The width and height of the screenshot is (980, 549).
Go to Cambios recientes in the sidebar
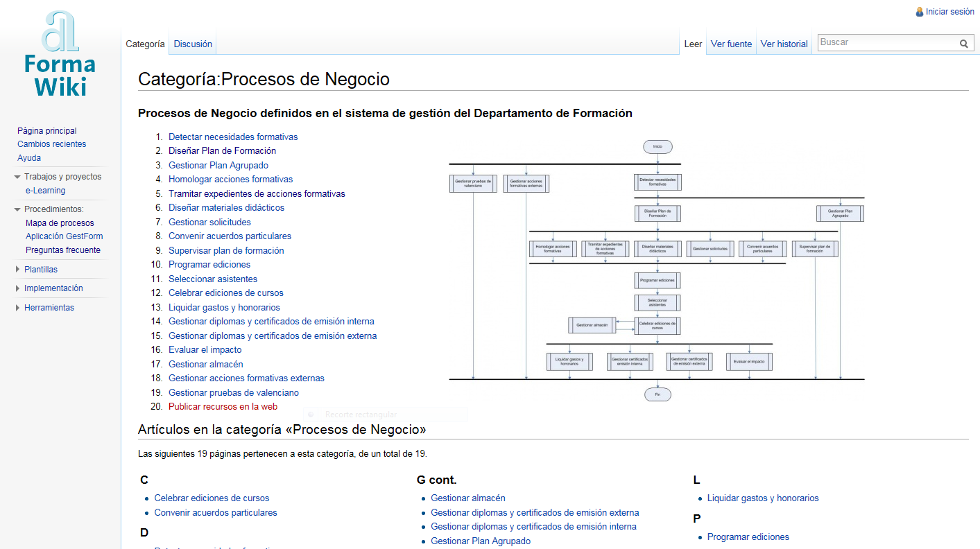pyautogui.click(x=52, y=144)
